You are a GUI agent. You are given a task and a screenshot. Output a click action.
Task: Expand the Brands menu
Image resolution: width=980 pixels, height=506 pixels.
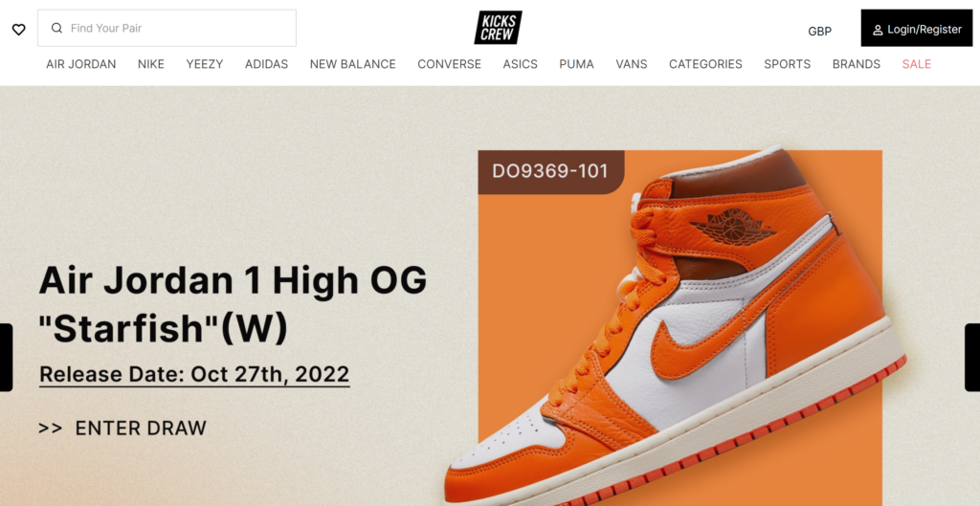click(856, 64)
